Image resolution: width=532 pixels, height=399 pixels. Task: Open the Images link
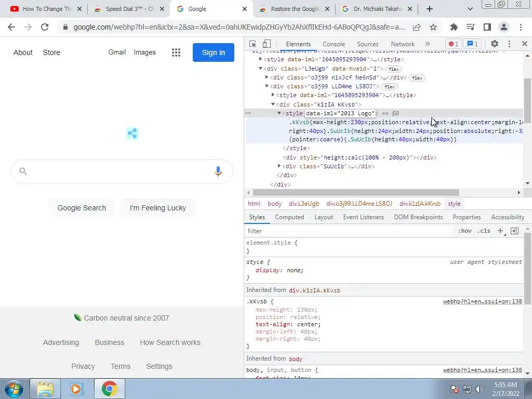pyautogui.click(x=144, y=52)
